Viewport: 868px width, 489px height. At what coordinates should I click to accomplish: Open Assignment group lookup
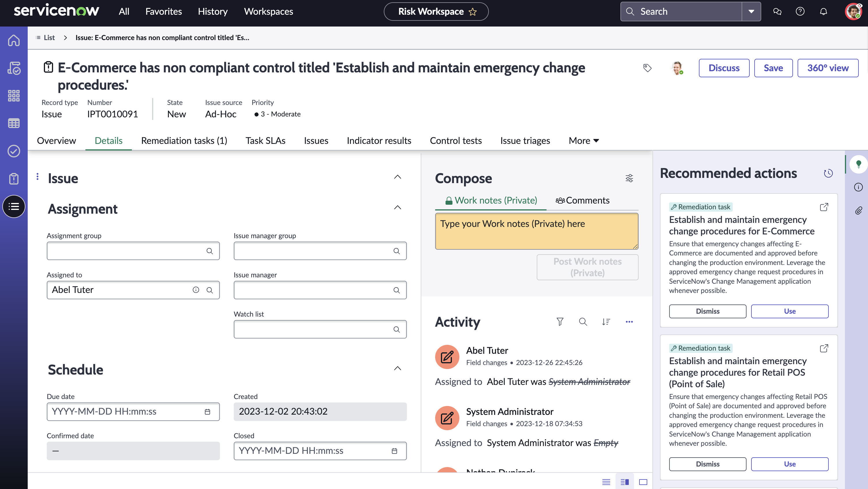point(209,251)
